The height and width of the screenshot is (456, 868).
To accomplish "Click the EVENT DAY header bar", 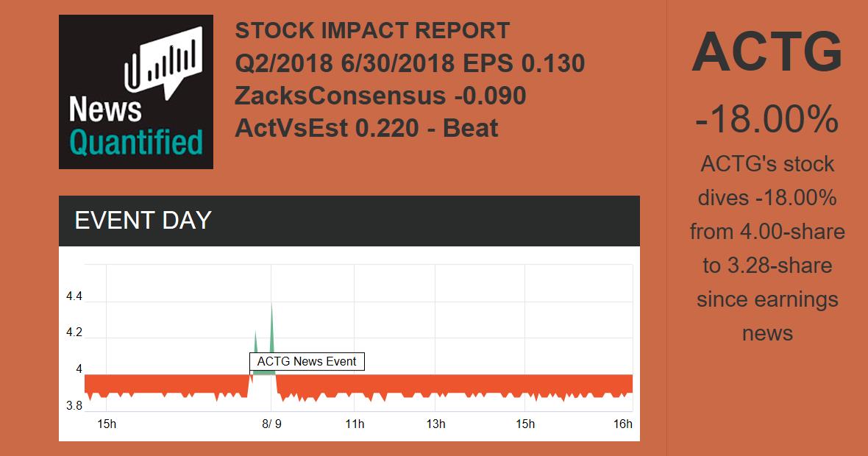I will click(x=349, y=221).
